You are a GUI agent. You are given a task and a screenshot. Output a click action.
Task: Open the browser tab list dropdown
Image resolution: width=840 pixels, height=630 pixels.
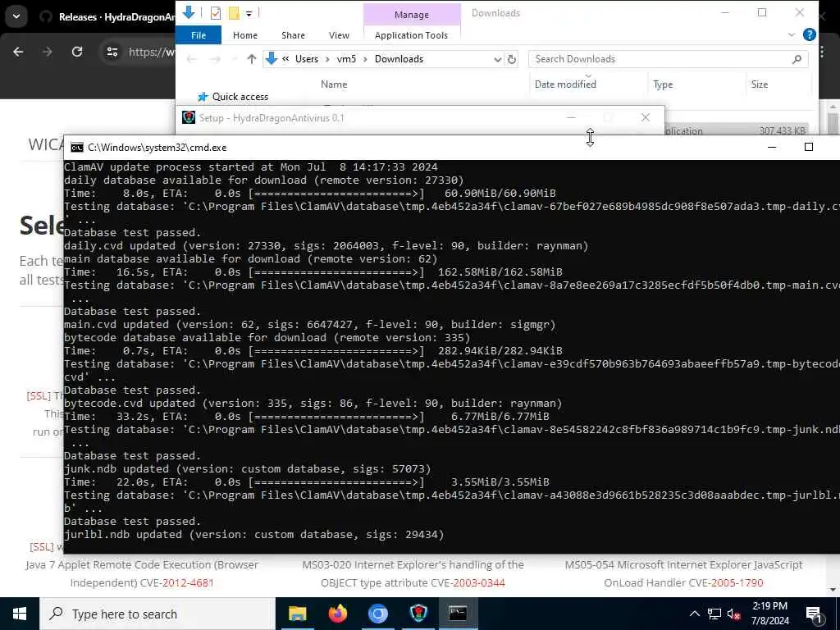click(16, 16)
